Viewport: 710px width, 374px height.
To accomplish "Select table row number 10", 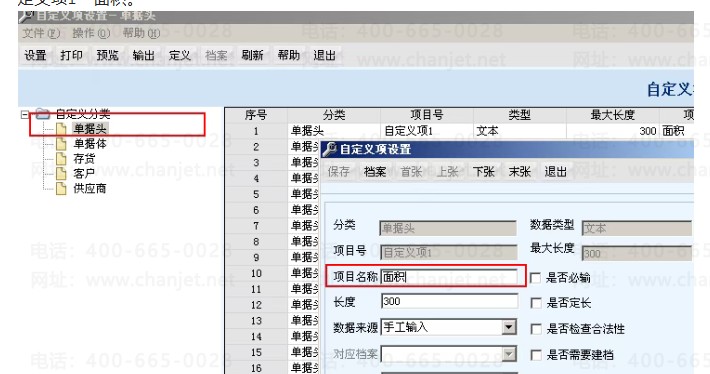I will [256, 273].
